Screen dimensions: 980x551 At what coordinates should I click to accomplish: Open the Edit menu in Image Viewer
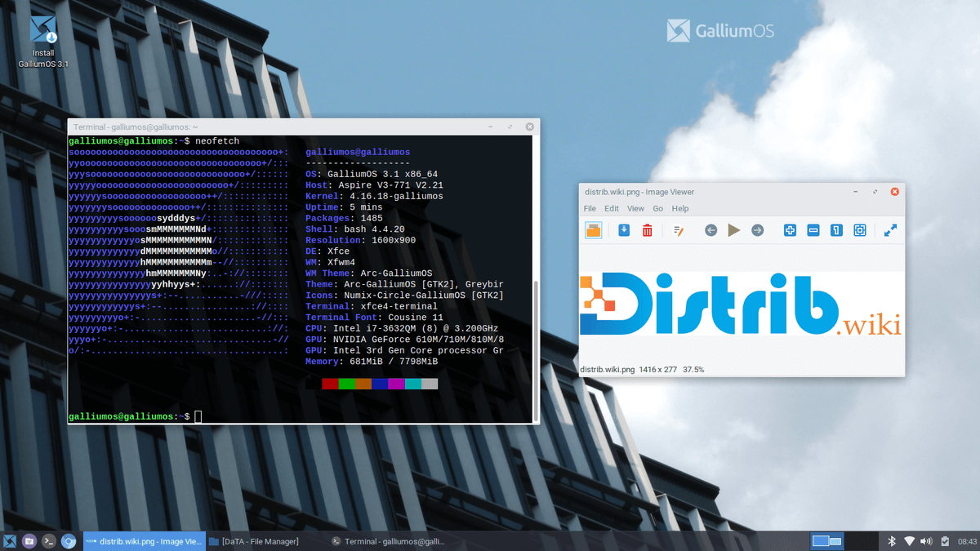612,209
